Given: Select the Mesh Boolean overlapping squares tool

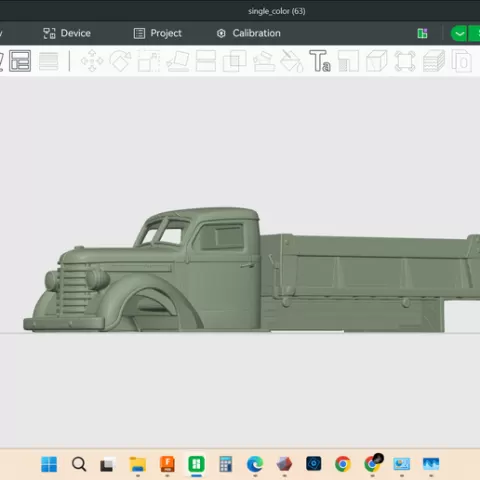Looking at the screenshot, I should tap(235, 61).
